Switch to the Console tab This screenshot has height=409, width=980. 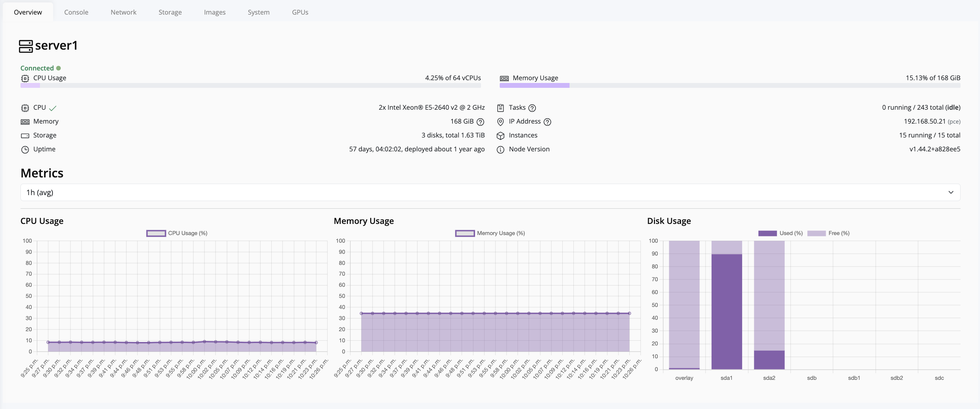(76, 12)
